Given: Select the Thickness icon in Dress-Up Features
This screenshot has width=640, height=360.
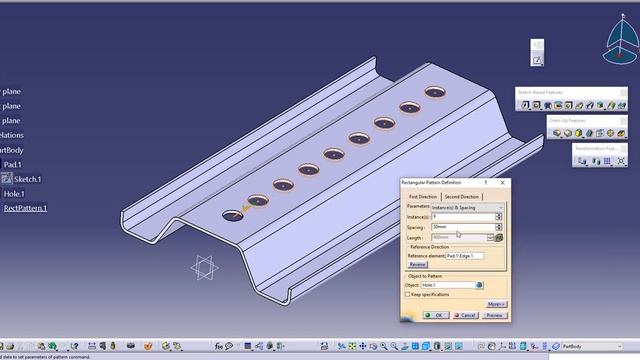Looking at the screenshot, I should (x=600, y=133).
